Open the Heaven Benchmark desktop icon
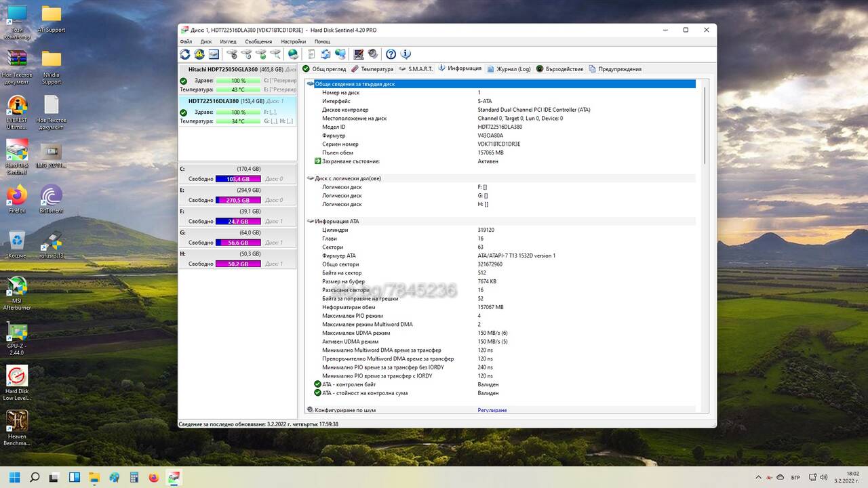868x488 pixels. click(17, 428)
